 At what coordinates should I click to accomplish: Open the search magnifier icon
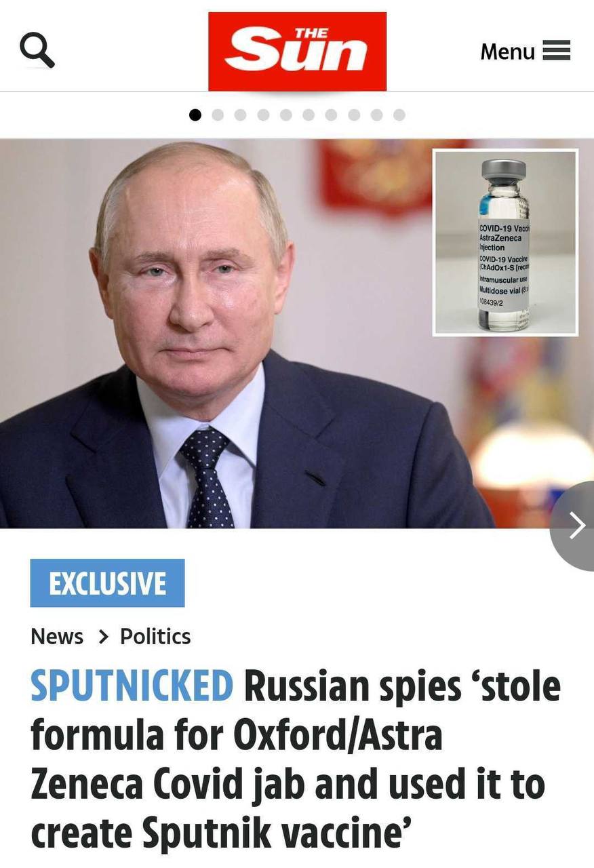37,52
